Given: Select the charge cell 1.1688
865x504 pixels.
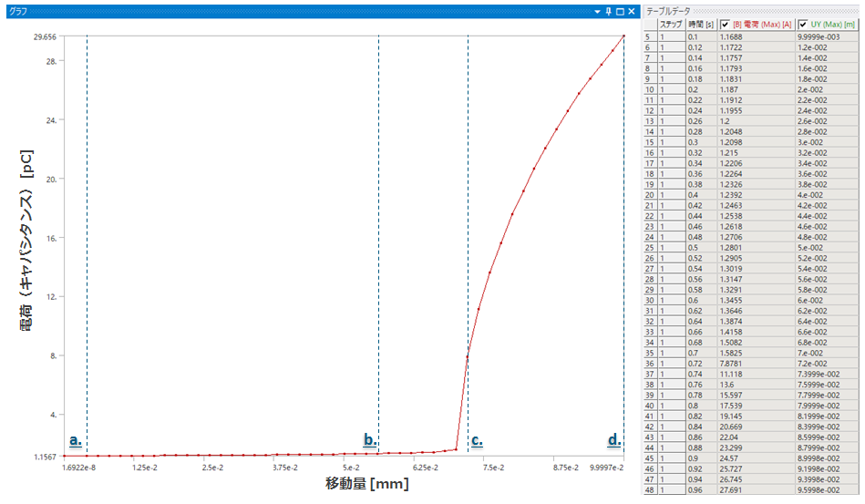Looking at the screenshot, I should pos(757,37).
